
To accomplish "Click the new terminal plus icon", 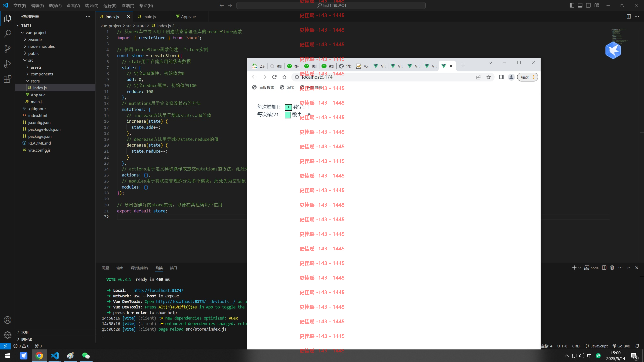I will (574, 268).
